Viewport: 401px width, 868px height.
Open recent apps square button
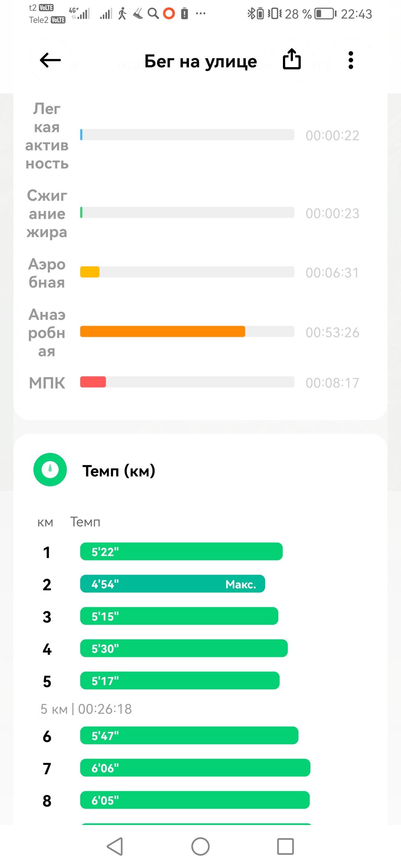pos(286,846)
